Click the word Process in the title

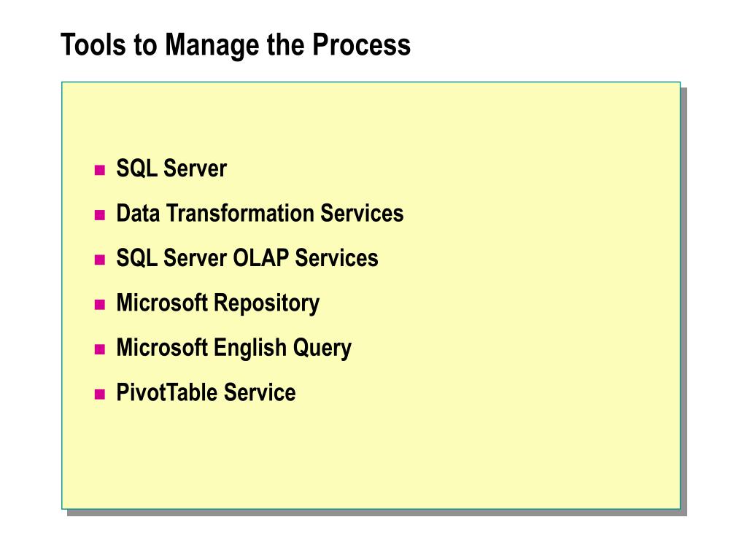[362, 44]
